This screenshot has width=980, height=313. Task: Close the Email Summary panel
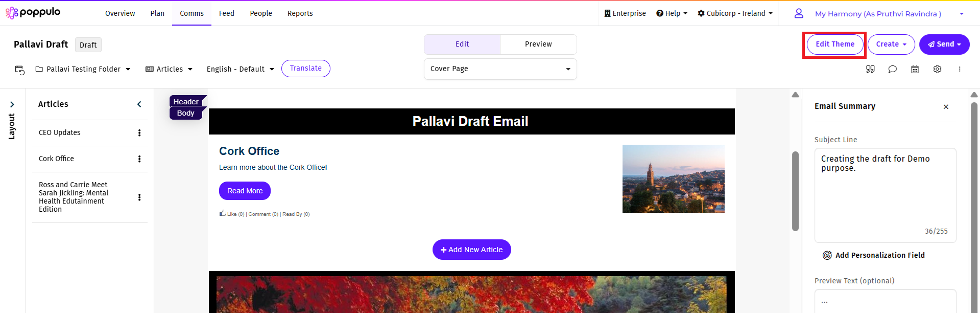[946, 107]
